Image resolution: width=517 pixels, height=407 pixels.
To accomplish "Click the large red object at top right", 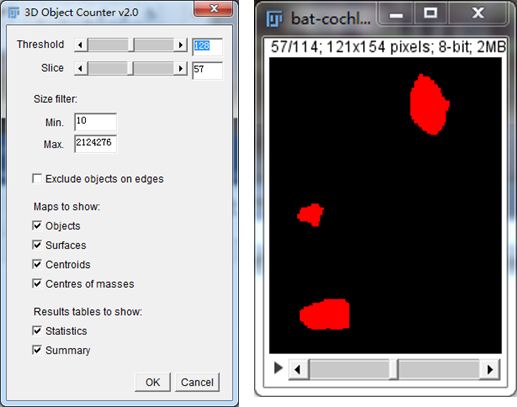I will click(429, 105).
